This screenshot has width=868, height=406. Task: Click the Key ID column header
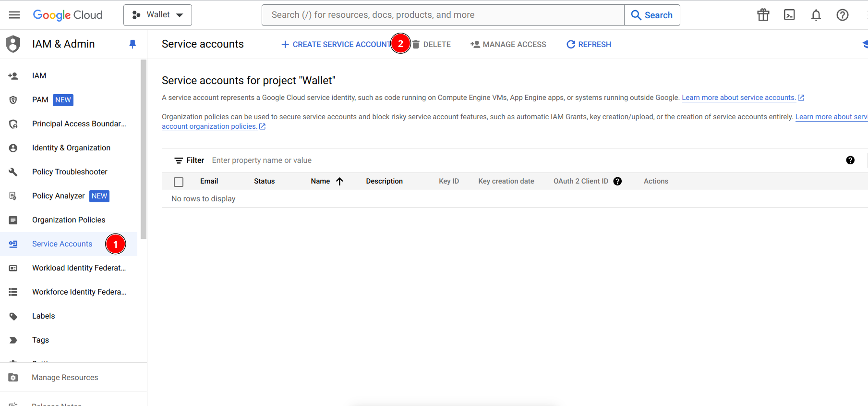(449, 181)
